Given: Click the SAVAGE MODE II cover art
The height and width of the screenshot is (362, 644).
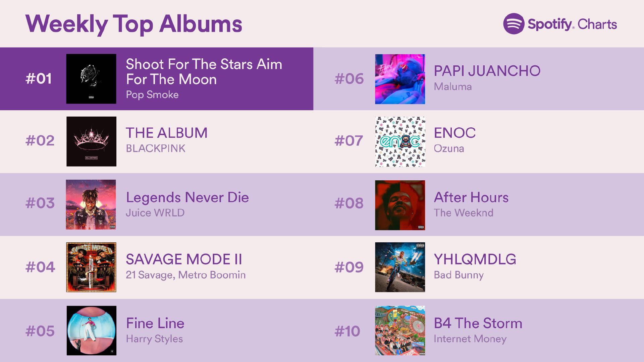Looking at the screenshot, I should coord(91,267).
